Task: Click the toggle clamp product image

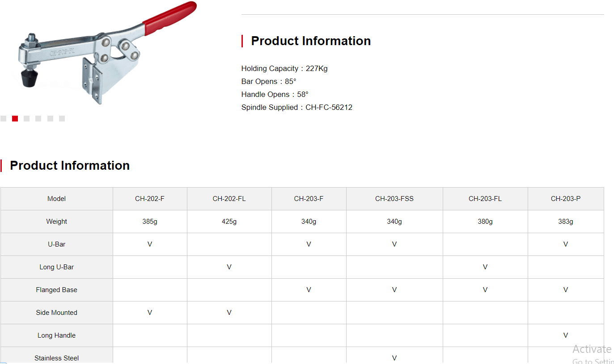Action: pyautogui.click(x=107, y=53)
